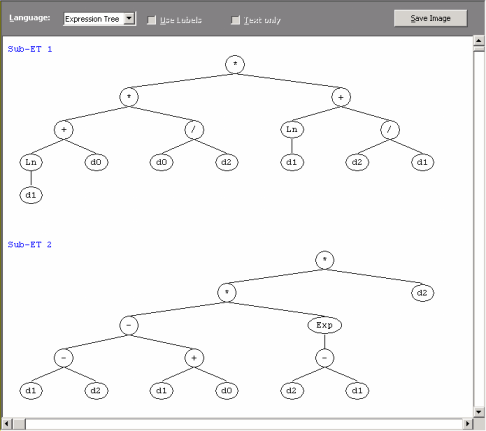The height and width of the screenshot is (431, 486).
Task: Select the Expression Tree combo box field
Action: click(x=99, y=19)
